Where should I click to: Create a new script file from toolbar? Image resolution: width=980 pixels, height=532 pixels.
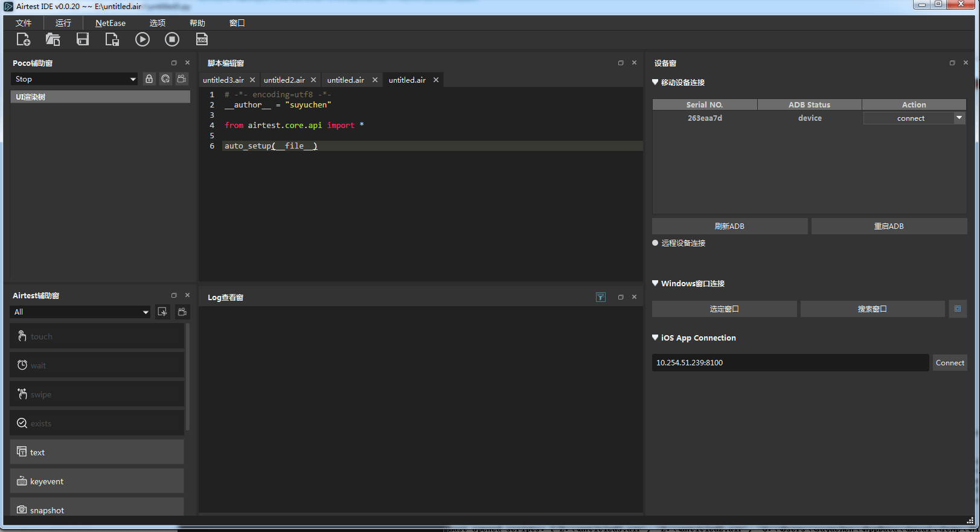pyautogui.click(x=23, y=39)
